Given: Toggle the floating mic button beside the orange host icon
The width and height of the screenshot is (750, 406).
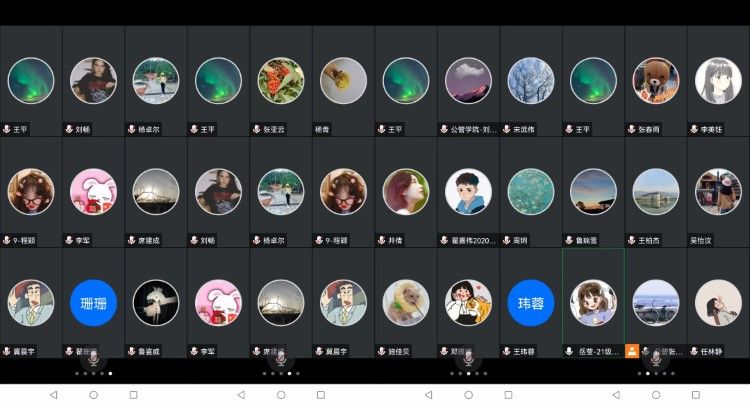Looking at the screenshot, I should pos(656,358).
